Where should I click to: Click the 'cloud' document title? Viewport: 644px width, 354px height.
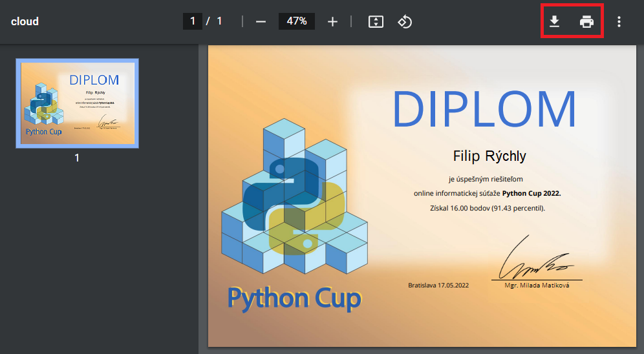click(25, 21)
